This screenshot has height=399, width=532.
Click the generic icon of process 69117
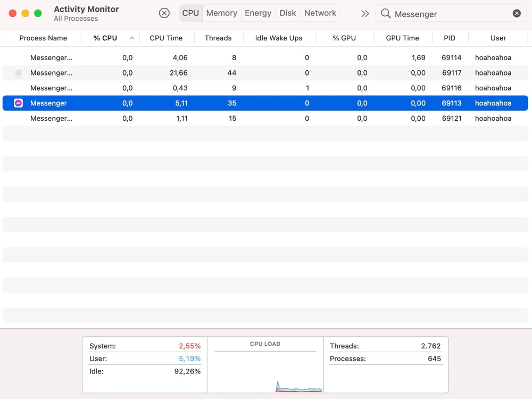(18, 73)
